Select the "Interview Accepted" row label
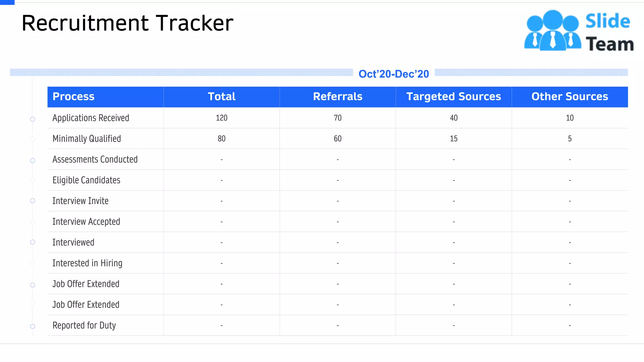The image size is (644, 362). click(x=86, y=222)
